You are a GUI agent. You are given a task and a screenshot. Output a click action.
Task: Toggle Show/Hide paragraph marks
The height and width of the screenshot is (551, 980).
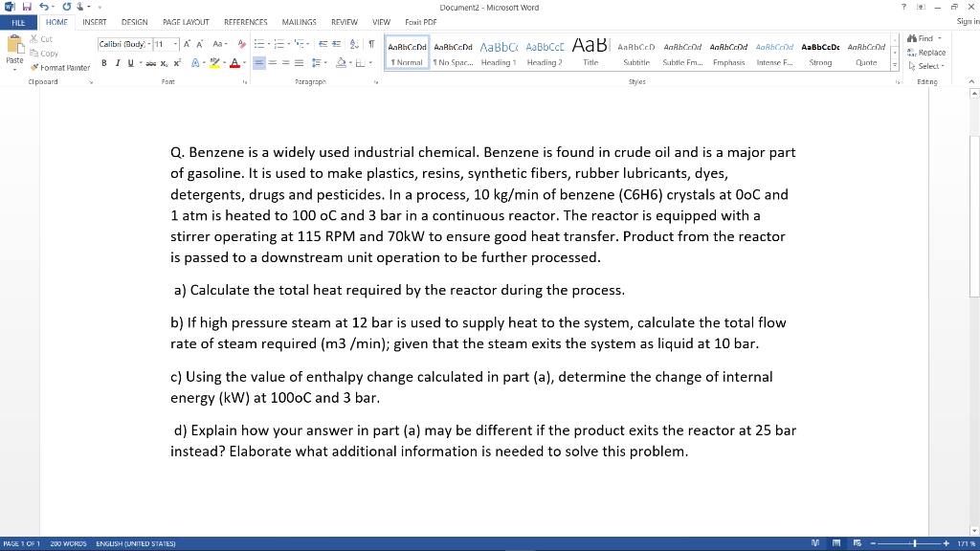[x=370, y=44]
